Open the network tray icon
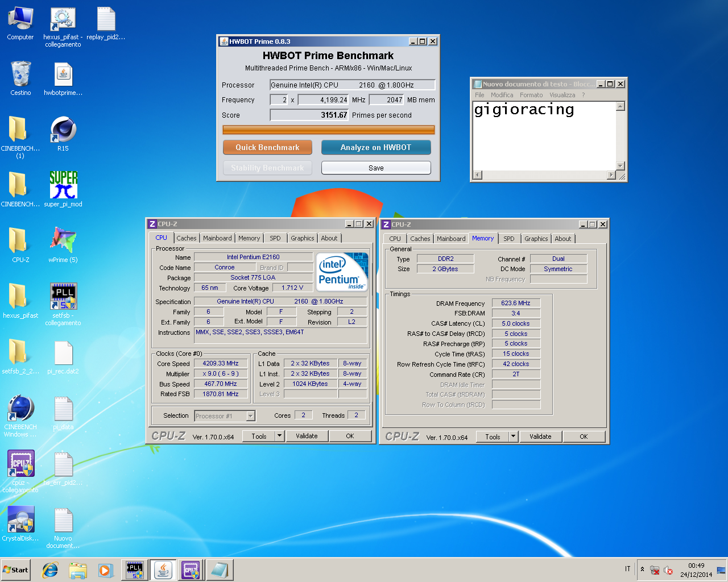This screenshot has height=582, width=728. tap(655, 570)
